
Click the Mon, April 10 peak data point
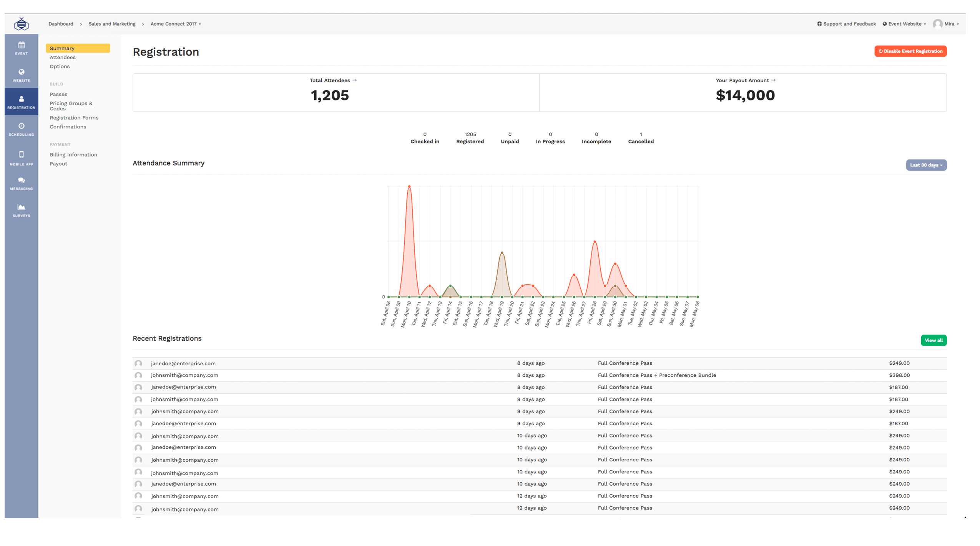(x=409, y=186)
